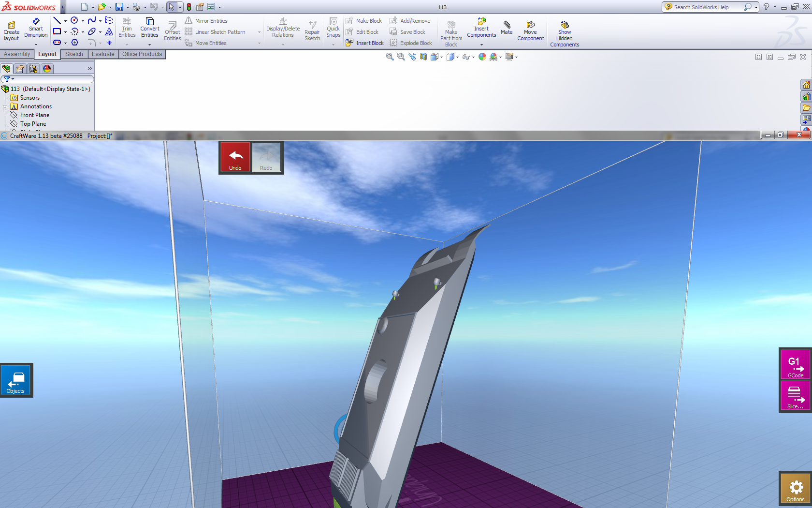Switch to the Sketch tab
This screenshot has width=812, height=508.
point(74,54)
